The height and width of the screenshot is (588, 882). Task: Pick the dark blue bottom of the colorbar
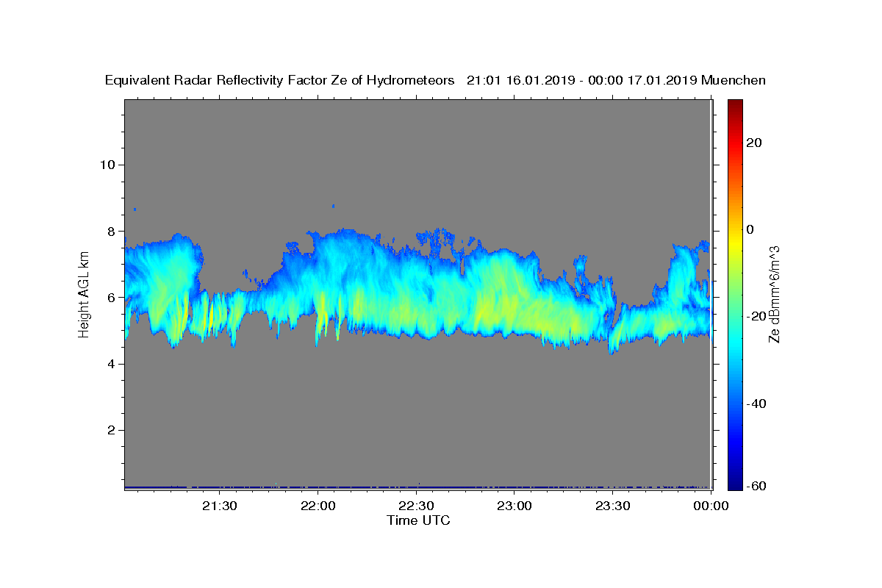(735, 481)
